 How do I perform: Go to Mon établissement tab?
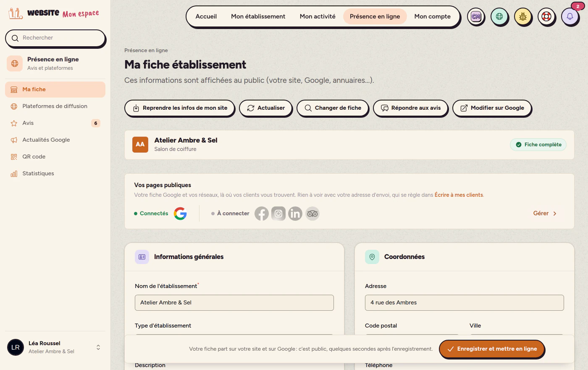tap(258, 16)
